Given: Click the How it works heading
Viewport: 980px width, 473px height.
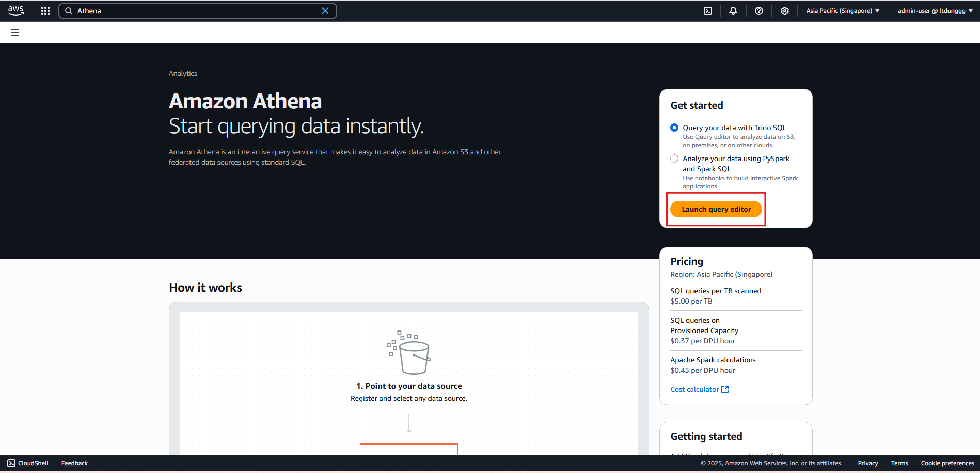Looking at the screenshot, I should 206,288.
